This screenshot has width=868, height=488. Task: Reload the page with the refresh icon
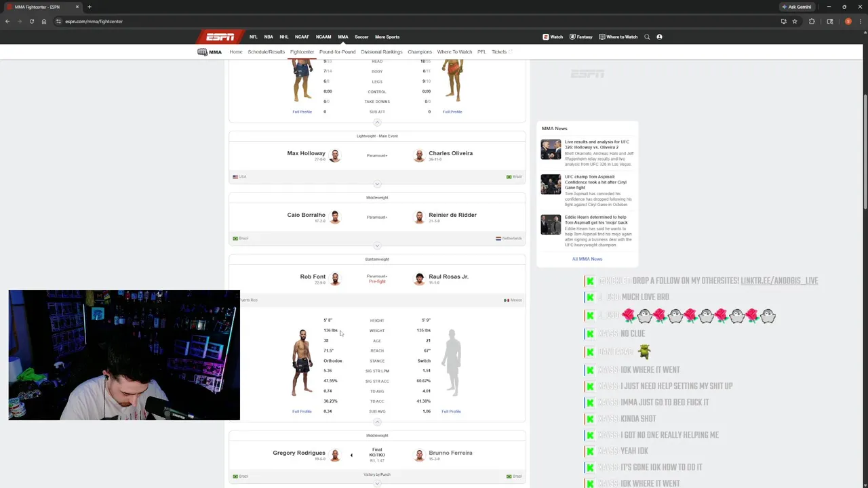pyautogui.click(x=31, y=21)
